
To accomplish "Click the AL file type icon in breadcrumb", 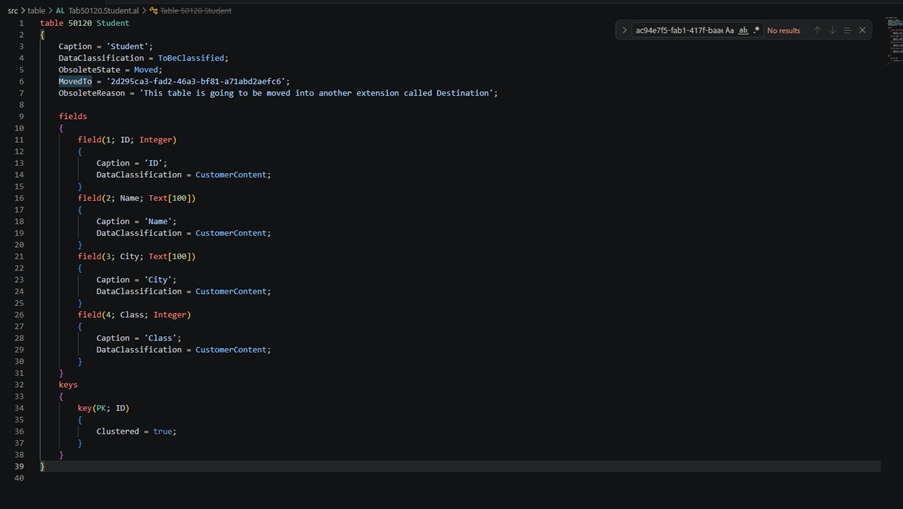I will [60, 11].
